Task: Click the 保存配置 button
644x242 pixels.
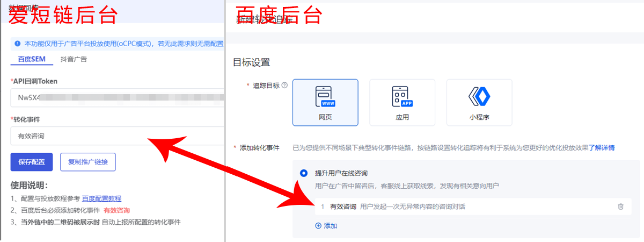Action: (x=32, y=162)
